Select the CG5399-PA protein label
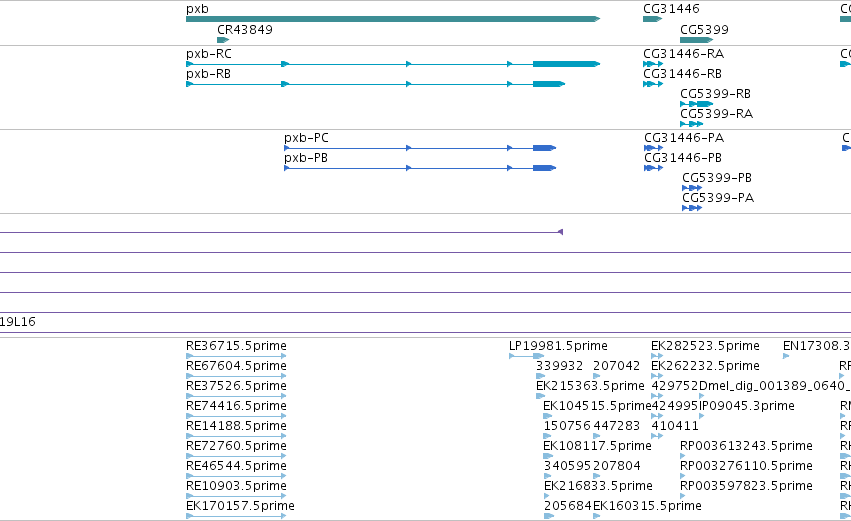 pyautogui.click(x=718, y=198)
